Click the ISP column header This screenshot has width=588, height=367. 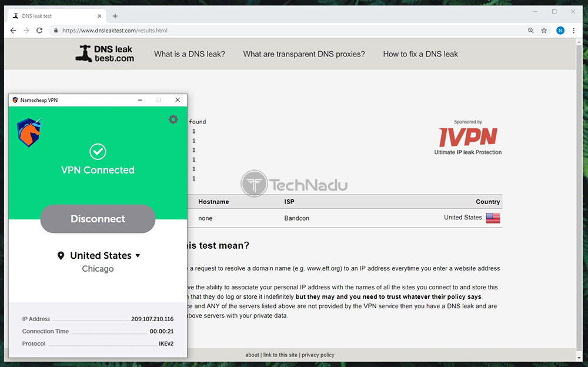click(289, 202)
